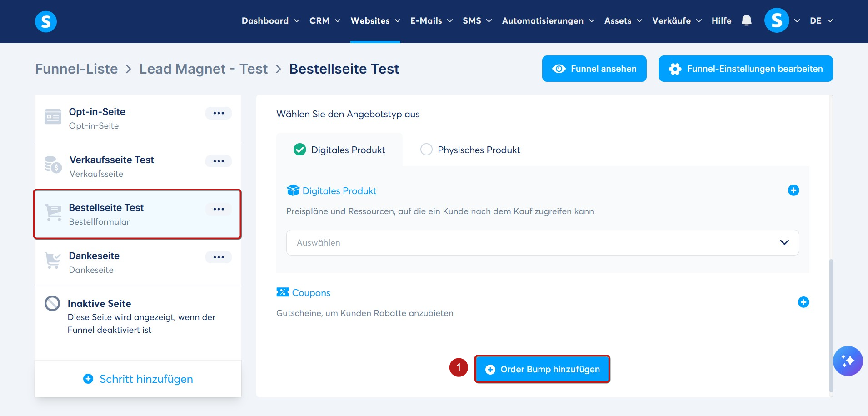
Task: Open the Dankeseite three-dot menu
Action: pos(219,257)
